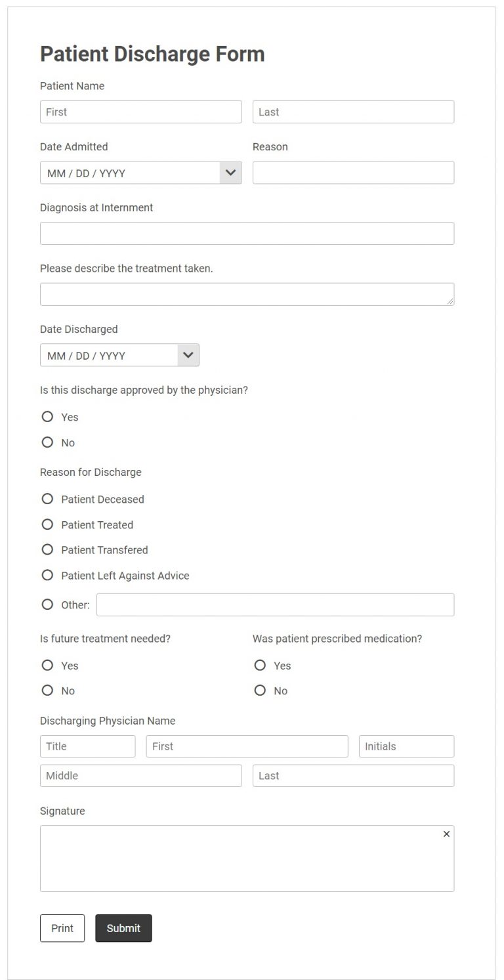The width and height of the screenshot is (504, 980).
Task: Click the Reason field next to Date Admitted
Action: point(353,172)
